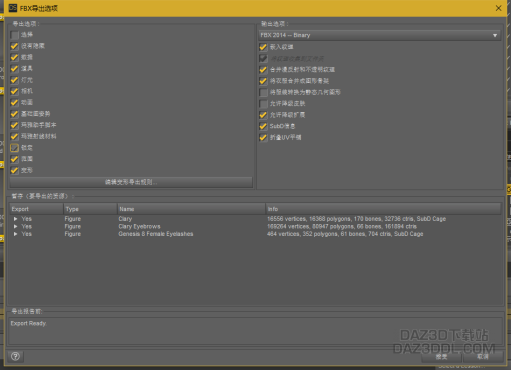The height and width of the screenshot is (370, 511).
Task: Open the FBX 2014 -- Binary format dropdown
Action: (380, 35)
